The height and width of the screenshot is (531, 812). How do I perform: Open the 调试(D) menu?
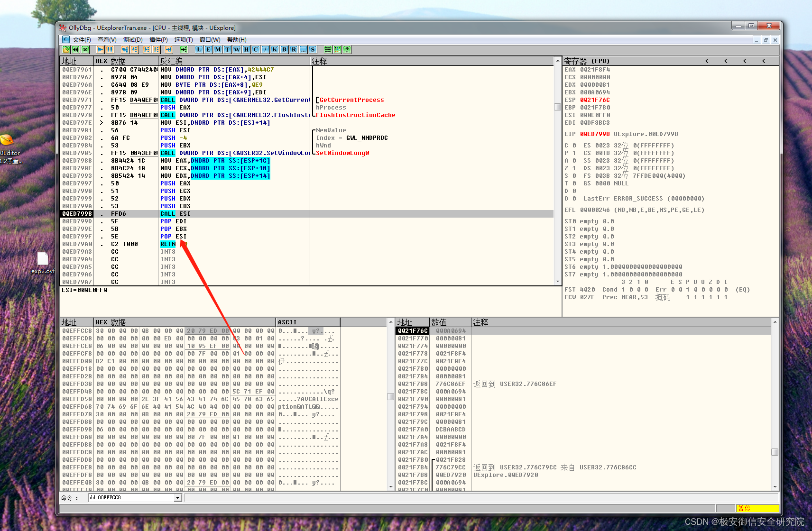(133, 40)
